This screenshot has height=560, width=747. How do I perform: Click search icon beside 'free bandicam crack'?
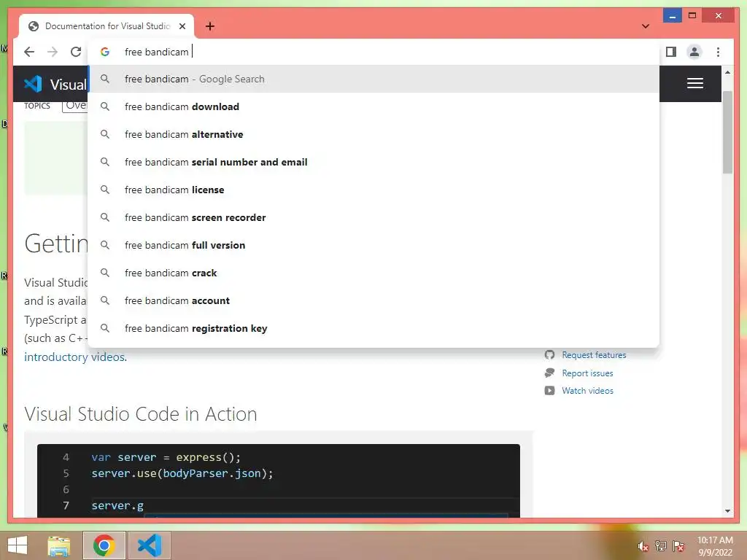105,273
